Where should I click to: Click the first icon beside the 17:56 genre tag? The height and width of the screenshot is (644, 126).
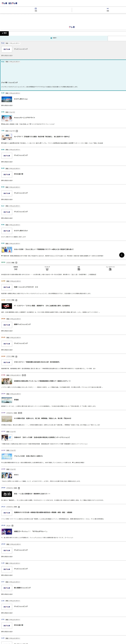pyautogui.click(x=23, y=375)
